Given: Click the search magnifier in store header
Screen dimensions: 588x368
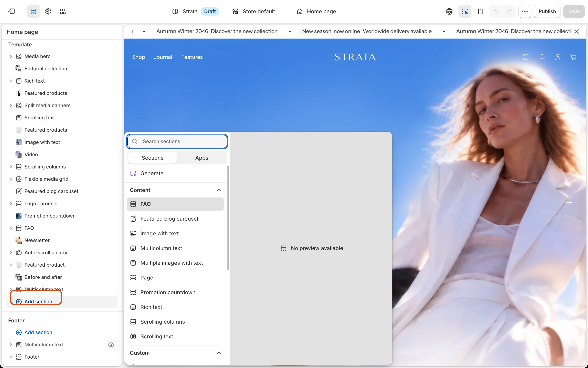Looking at the screenshot, I should coord(542,57).
